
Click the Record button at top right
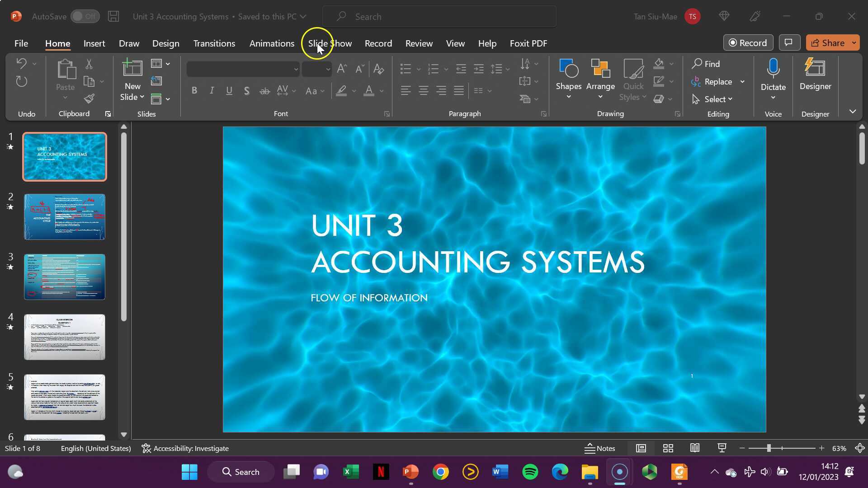coord(748,43)
